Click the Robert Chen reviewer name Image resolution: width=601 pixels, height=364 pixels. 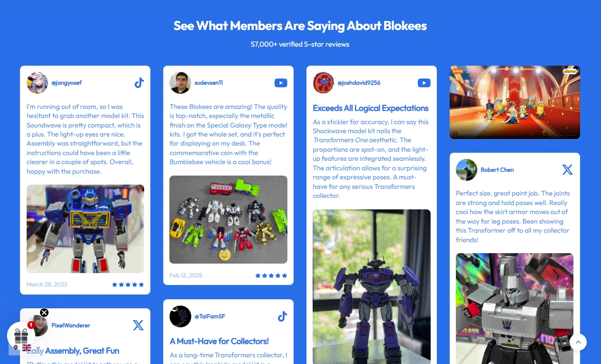(x=497, y=170)
